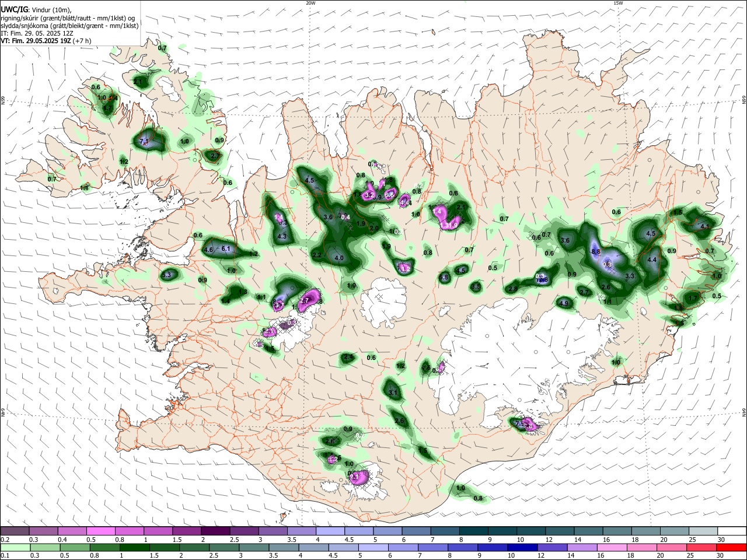Select the white 30 snow legend swatch
Screen dimensions: 747x560
point(731,531)
